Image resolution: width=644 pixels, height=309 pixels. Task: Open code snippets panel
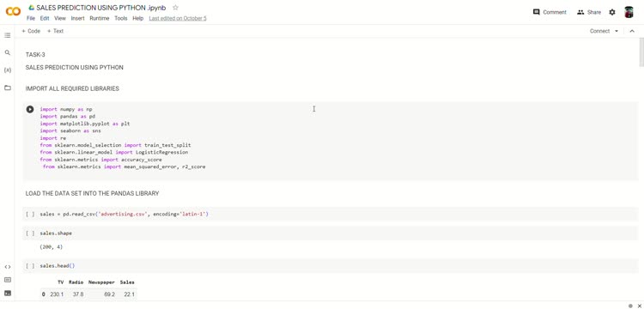(8, 267)
